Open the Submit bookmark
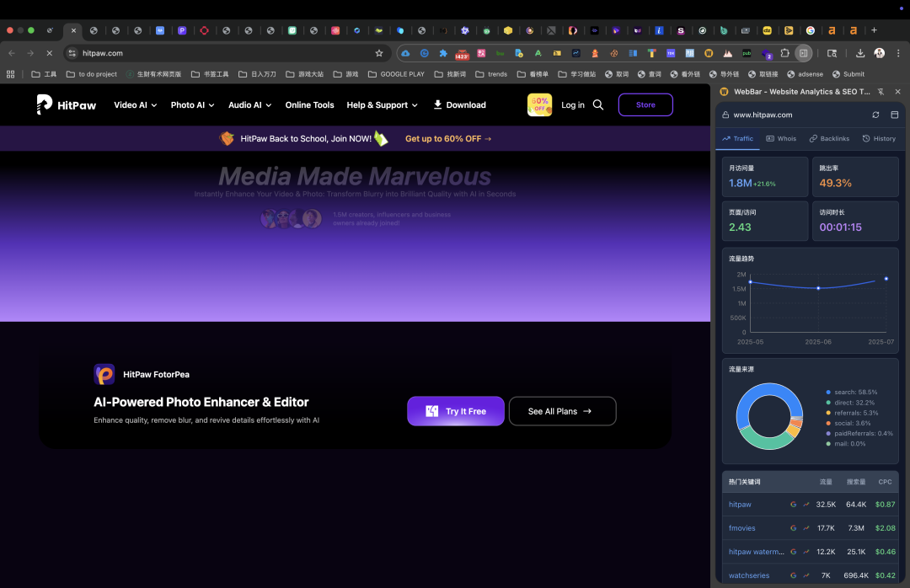Image resolution: width=910 pixels, height=588 pixels. coord(848,74)
